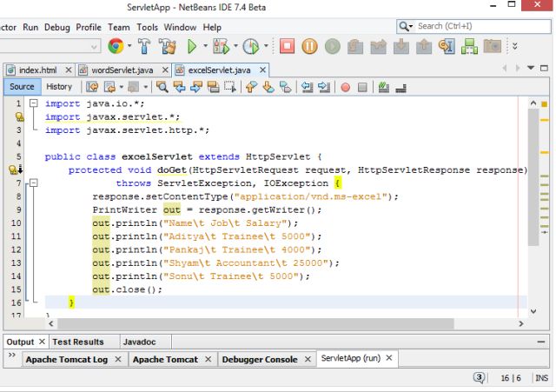Toggle Bookmark on current line
This screenshot has width=556, height=392.
pos(286,87)
